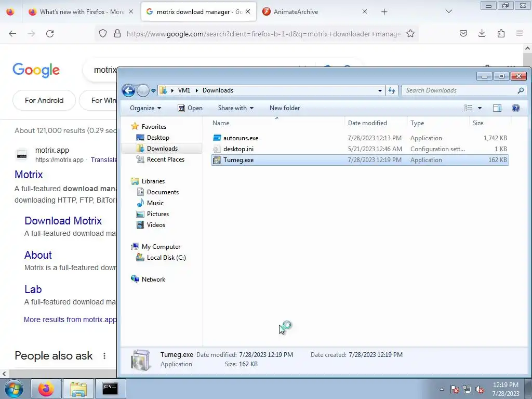The image size is (532, 399).
Task: Open the Videos library
Action: click(x=156, y=224)
